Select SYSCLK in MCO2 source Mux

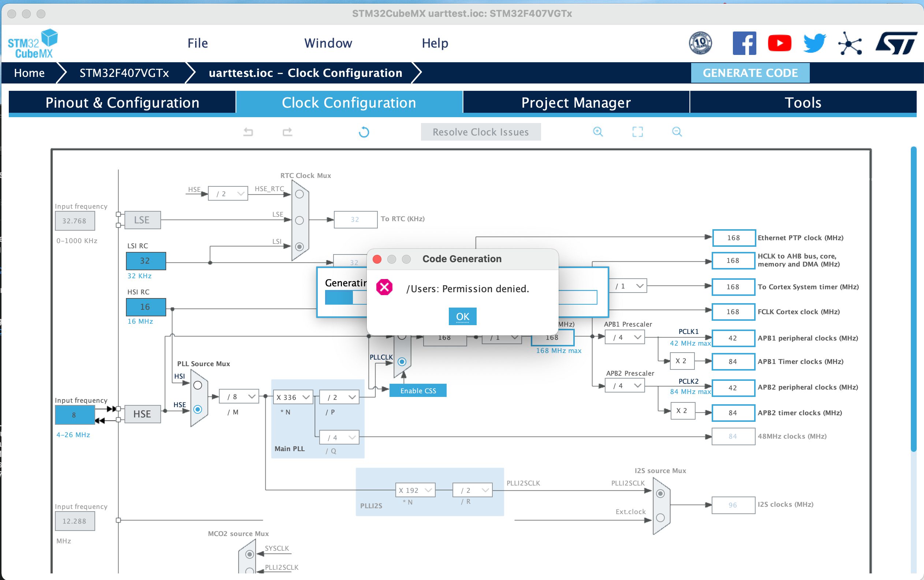point(249,554)
